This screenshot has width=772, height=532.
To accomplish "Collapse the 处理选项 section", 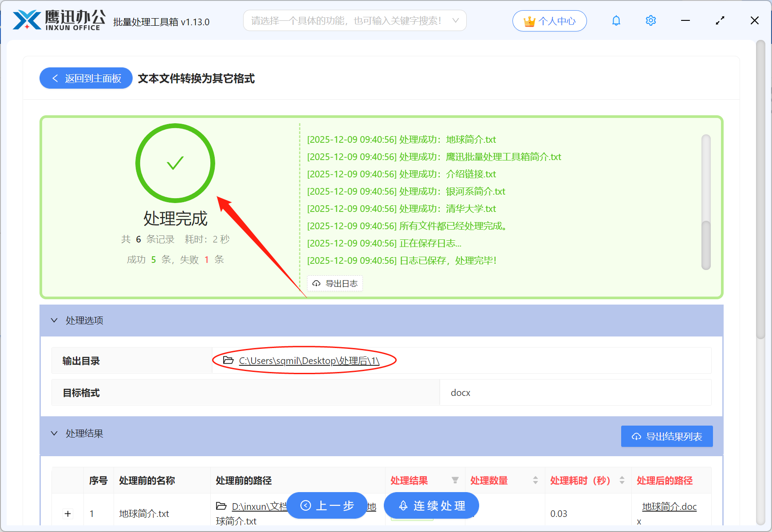I will pyautogui.click(x=54, y=320).
